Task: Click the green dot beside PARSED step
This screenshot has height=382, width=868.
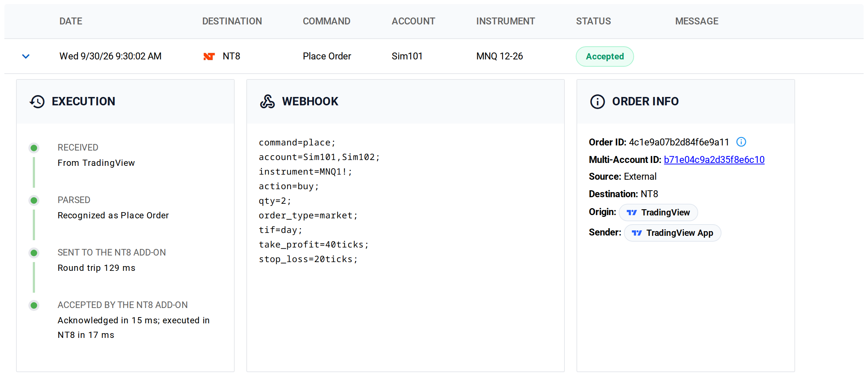Action: click(x=34, y=200)
